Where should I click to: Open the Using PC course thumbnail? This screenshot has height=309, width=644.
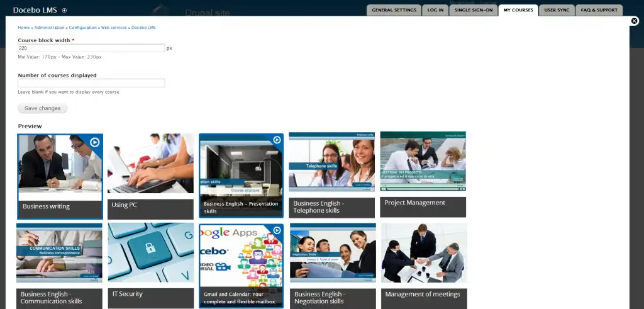coord(150,163)
